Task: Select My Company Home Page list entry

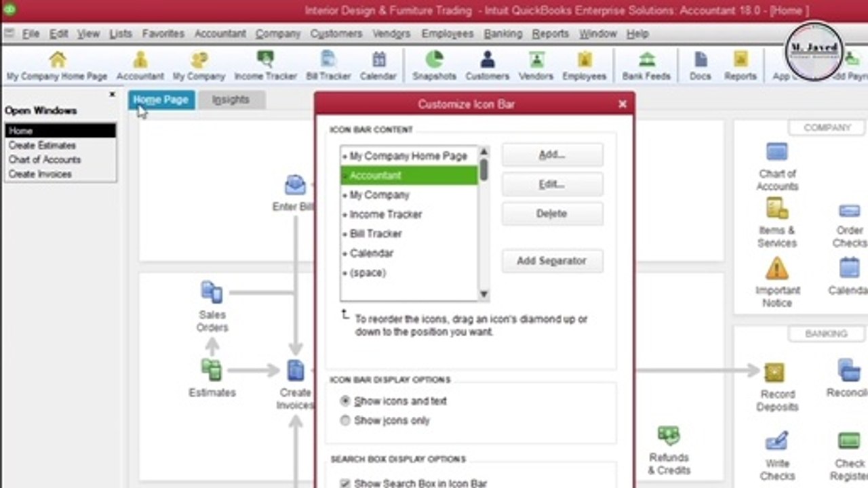Action: 409,156
